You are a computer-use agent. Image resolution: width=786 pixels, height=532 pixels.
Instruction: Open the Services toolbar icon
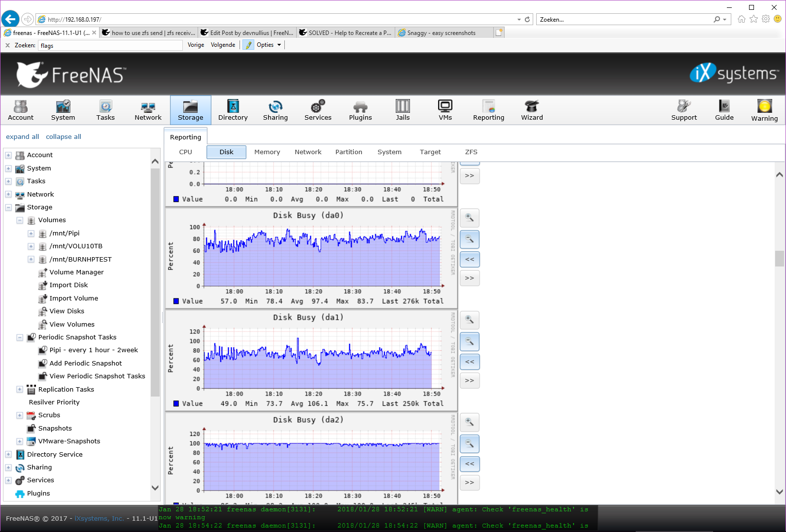click(x=318, y=110)
